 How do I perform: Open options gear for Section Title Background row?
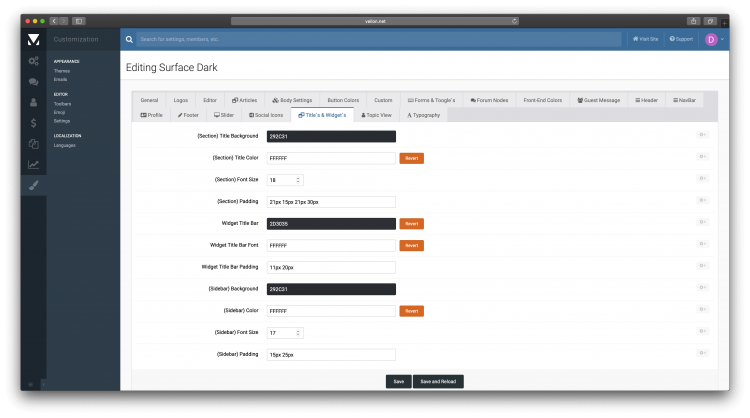tap(703, 135)
